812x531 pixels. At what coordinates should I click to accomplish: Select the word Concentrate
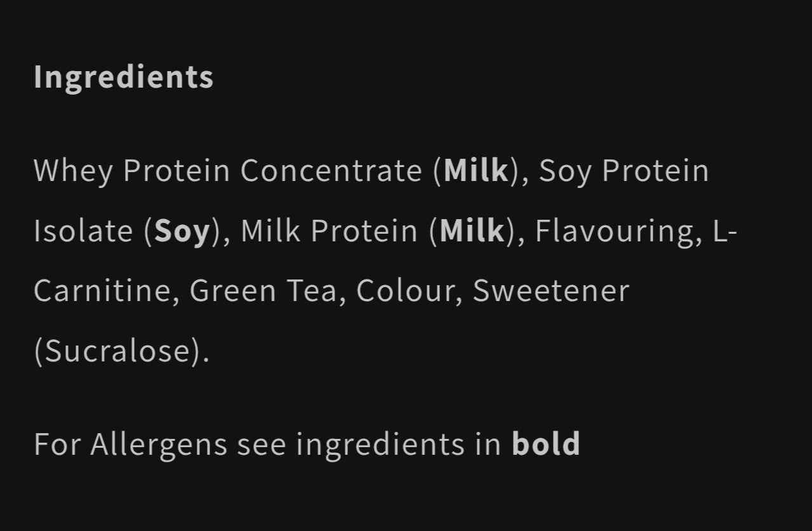pos(331,171)
